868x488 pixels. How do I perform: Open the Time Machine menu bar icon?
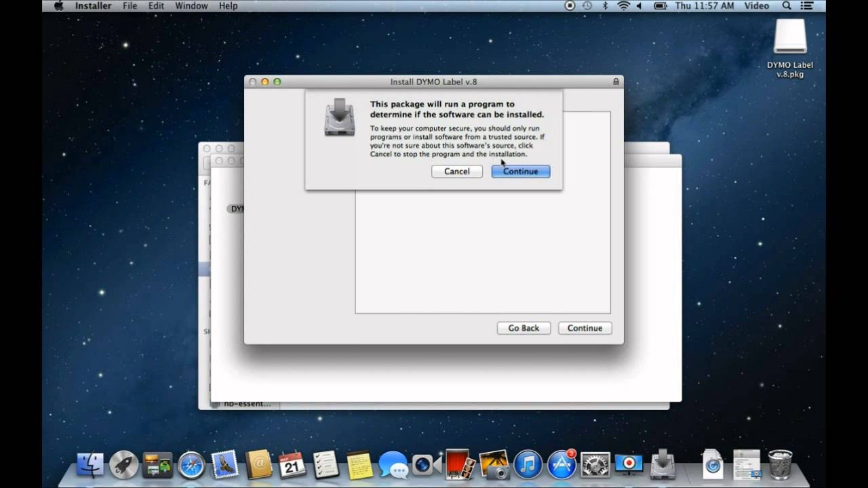click(587, 6)
